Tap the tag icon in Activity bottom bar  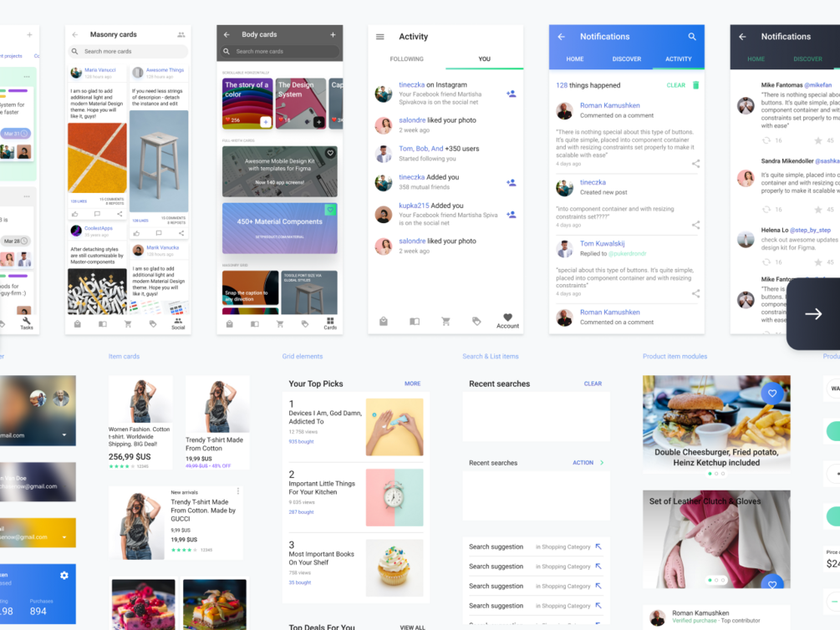coord(476,322)
